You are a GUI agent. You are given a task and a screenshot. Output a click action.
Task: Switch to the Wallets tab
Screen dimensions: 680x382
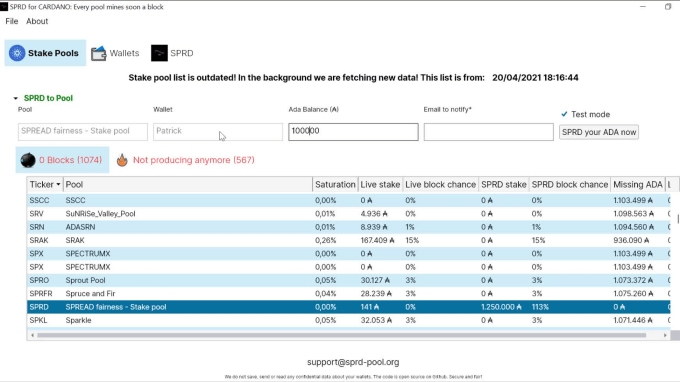coord(115,53)
